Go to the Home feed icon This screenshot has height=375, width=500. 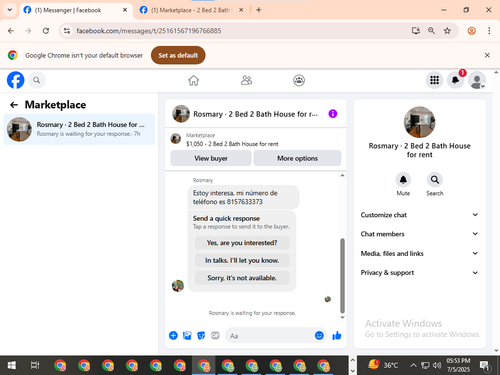(x=193, y=80)
